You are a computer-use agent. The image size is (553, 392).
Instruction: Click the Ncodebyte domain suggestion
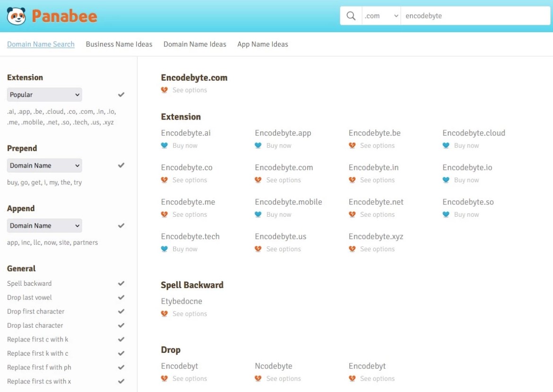274,366
